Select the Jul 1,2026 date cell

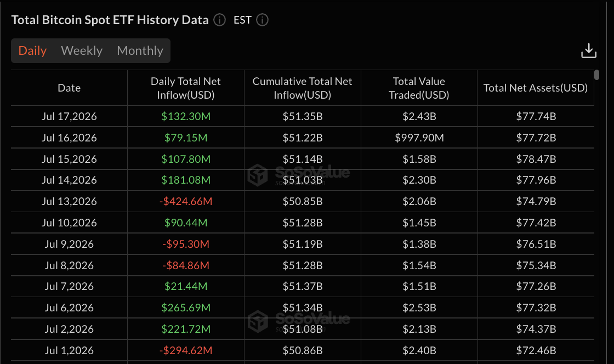pos(69,350)
